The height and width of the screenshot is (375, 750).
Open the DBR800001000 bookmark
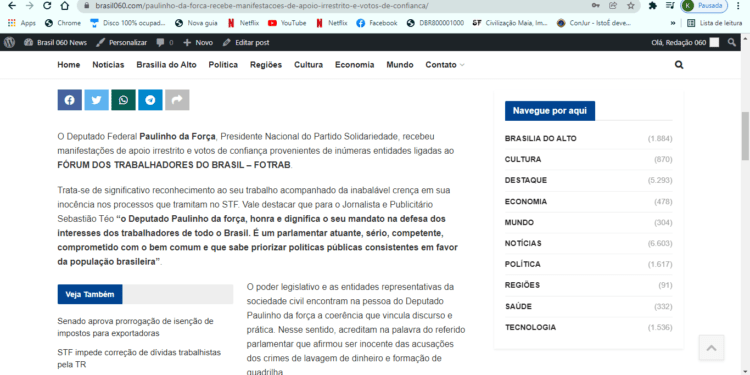(x=435, y=23)
